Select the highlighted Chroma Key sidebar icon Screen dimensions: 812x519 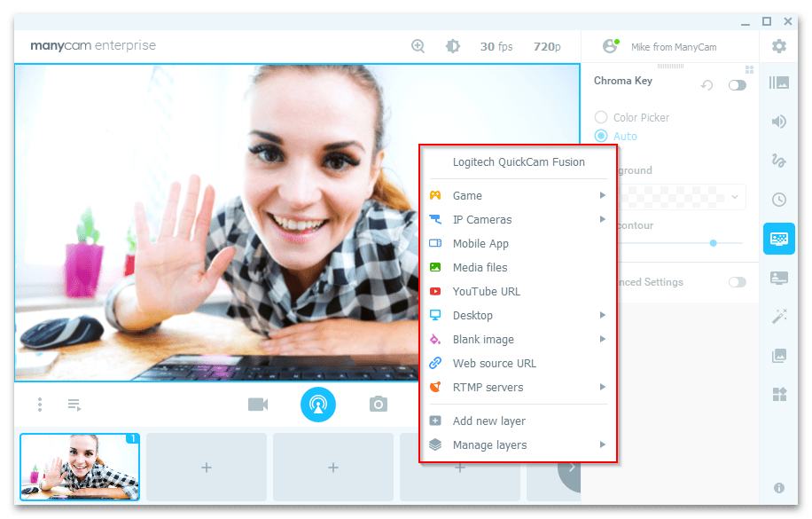pyautogui.click(x=779, y=239)
